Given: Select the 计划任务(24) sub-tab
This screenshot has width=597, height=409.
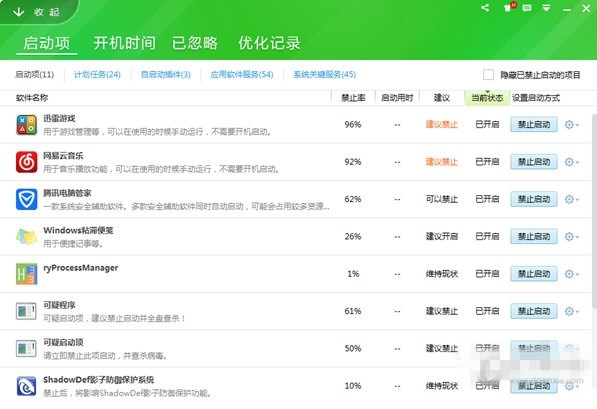Looking at the screenshot, I should (x=97, y=75).
